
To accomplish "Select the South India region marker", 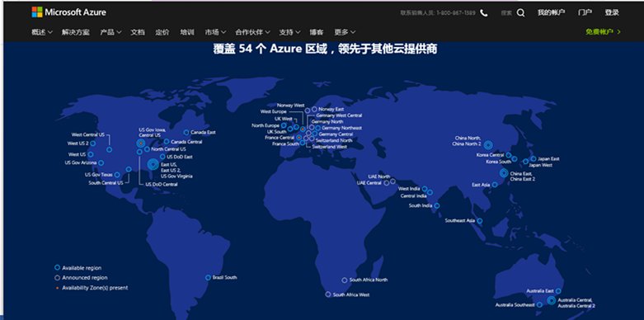I will point(436,205).
